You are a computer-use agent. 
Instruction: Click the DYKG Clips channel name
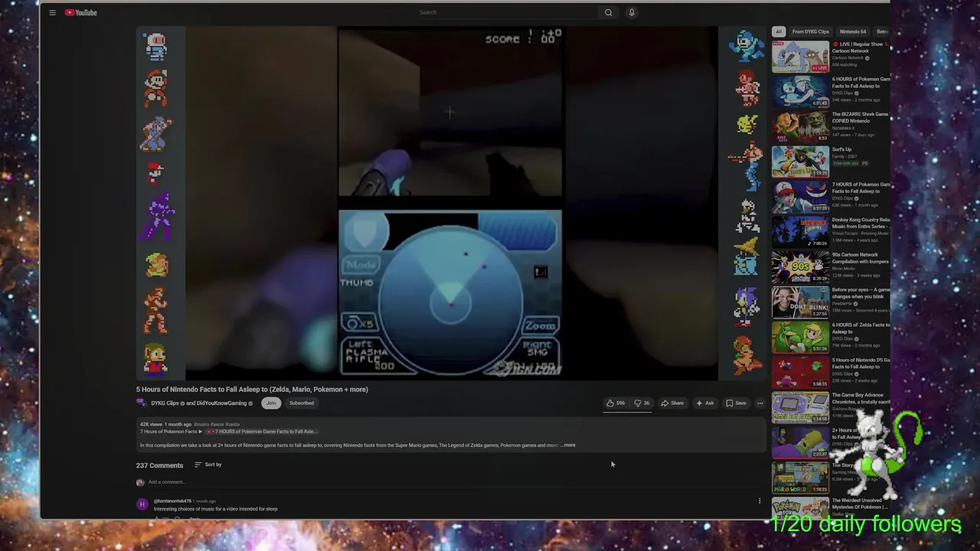point(165,403)
